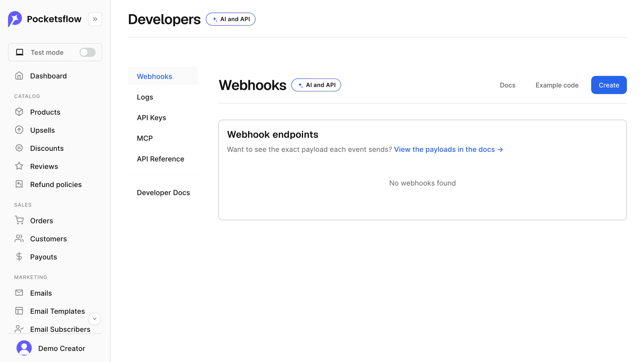The width and height of the screenshot is (644, 362).
Task: Open the Developer Docs link
Action: pyautogui.click(x=163, y=192)
